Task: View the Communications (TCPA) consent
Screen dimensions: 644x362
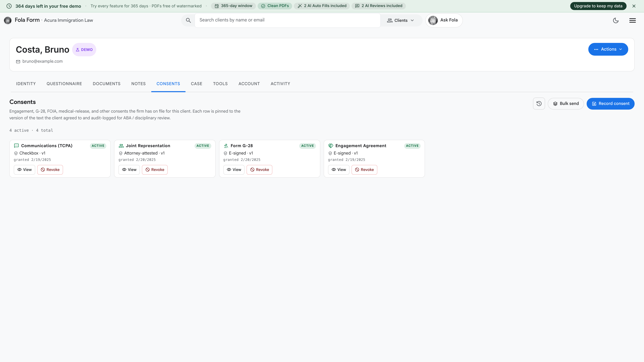Action: [x=24, y=170]
